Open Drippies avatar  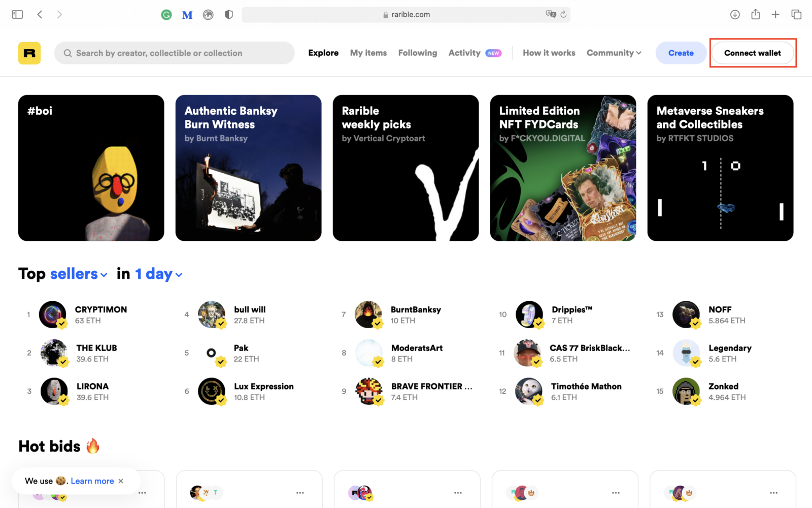pyautogui.click(x=529, y=314)
